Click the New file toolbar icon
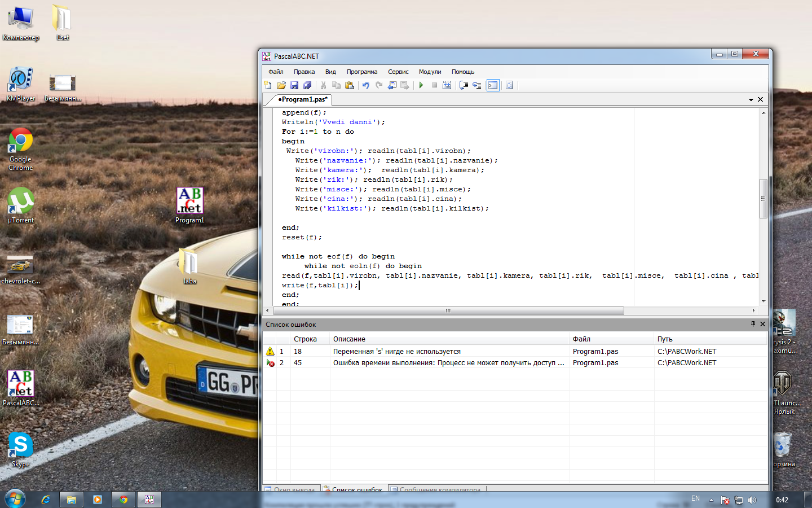812x508 pixels. tap(268, 85)
